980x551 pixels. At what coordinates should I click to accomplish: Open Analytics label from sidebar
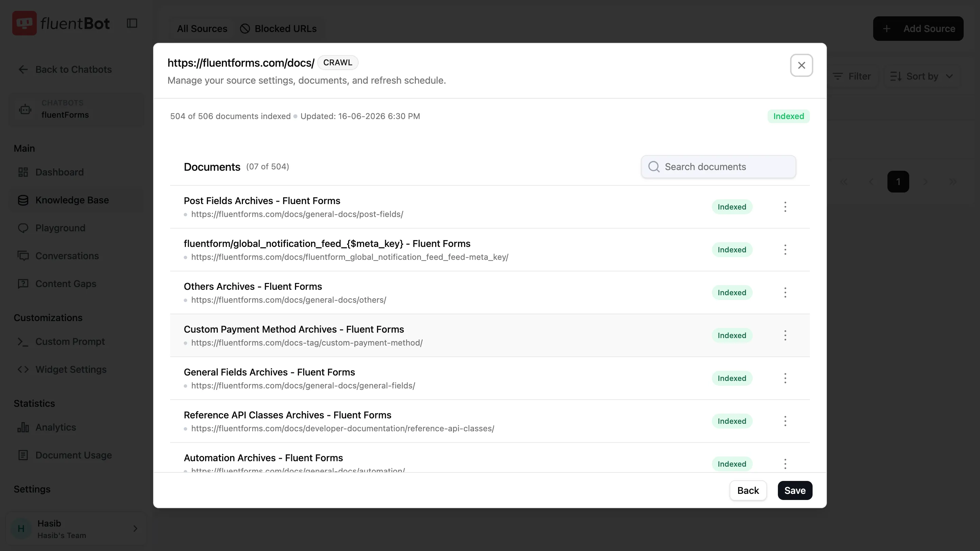click(x=55, y=428)
